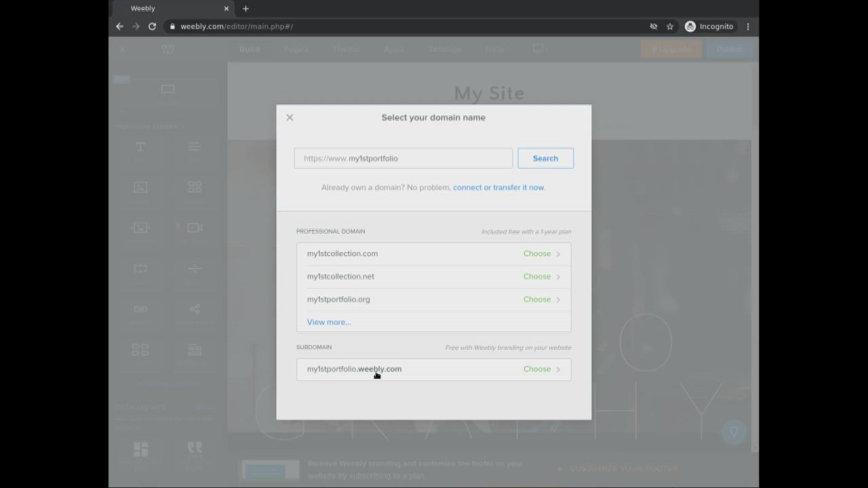This screenshot has height=488, width=868.
Task: Click the Incognito profile indicator
Action: click(709, 26)
